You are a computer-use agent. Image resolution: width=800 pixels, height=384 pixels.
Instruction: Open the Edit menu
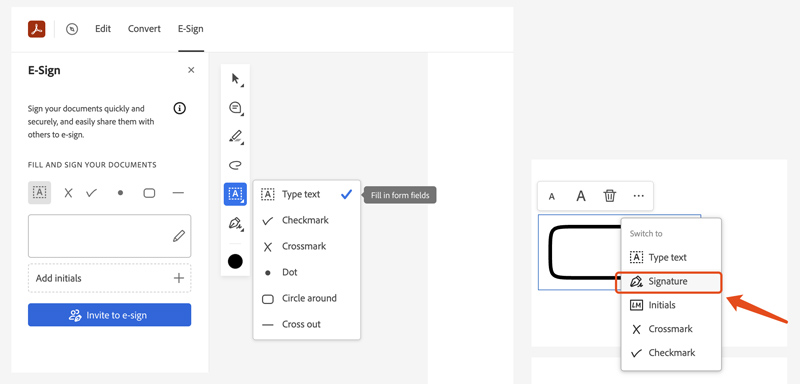coord(103,29)
